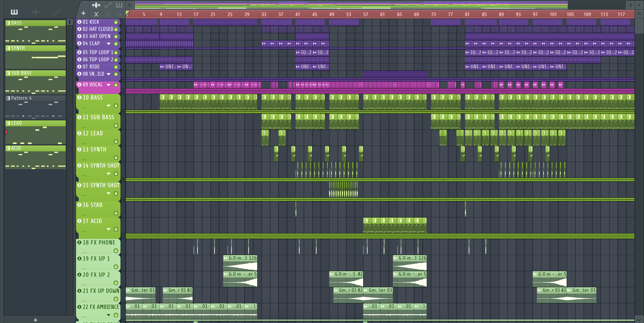Click the track icon beside 06 TOP LOOP 2
The width and height of the screenshot is (644, 323).
pyautogui.click(x=80, y=59)
